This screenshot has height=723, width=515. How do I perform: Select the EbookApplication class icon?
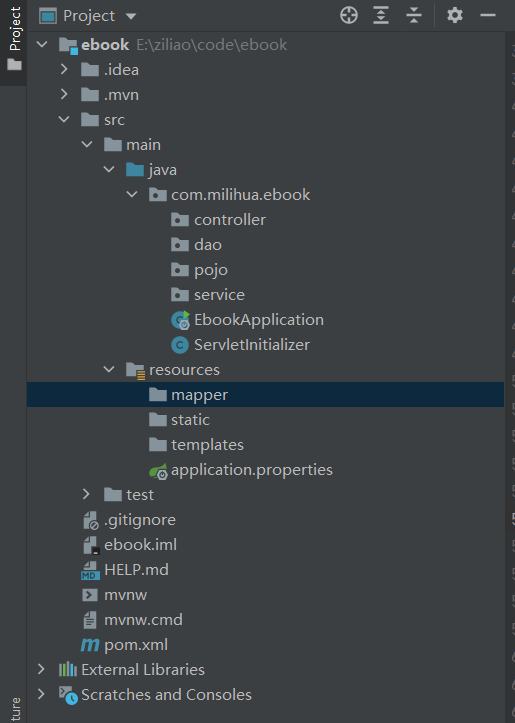point(180,320)
